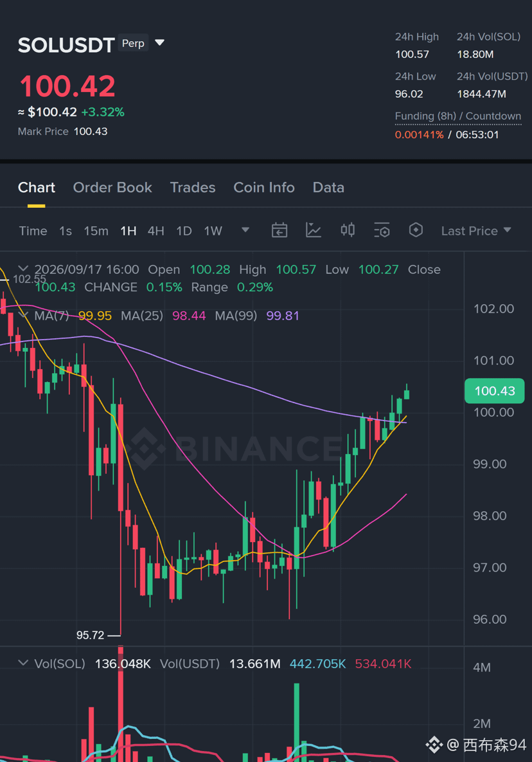The height and width of the screenshot is (762, 532).
Task: Click the 100.43 current price label
Action: coord(494,391)
